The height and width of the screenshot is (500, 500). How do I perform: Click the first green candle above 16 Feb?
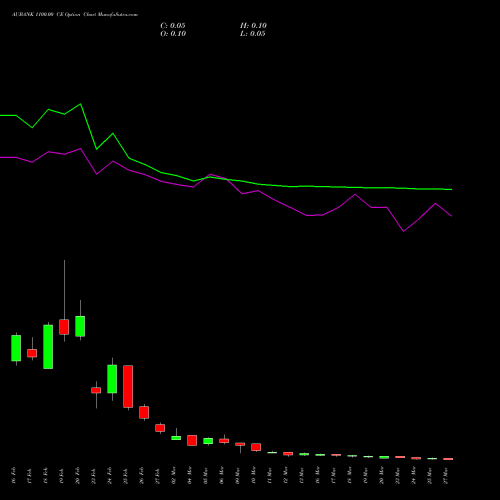tap(16, 348)
